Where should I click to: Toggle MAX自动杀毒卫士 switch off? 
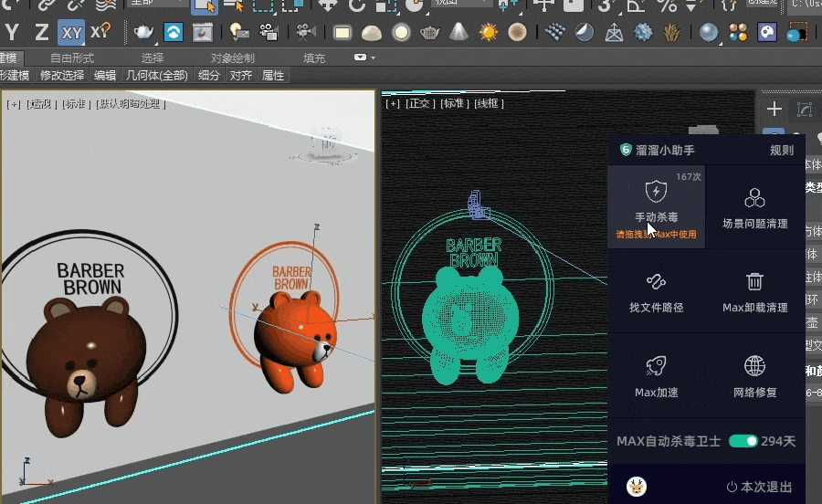click(743, 441)
